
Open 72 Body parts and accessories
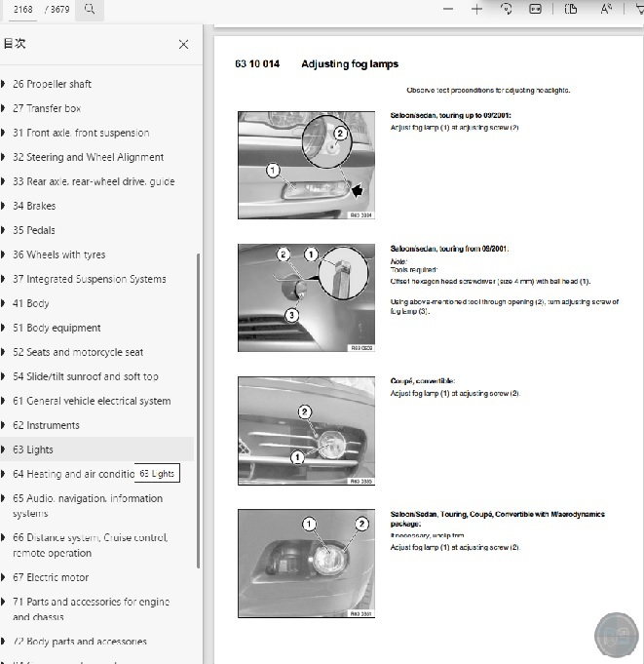click(80, 642)
